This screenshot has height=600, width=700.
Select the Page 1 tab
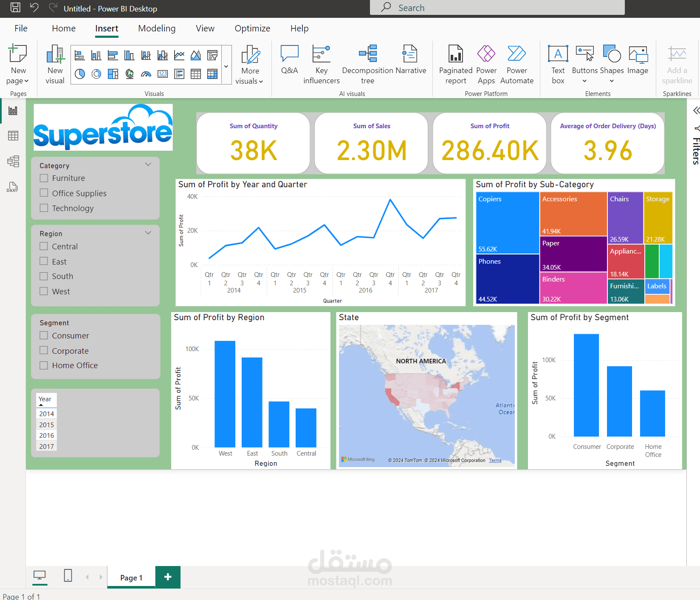pos(131,577)
